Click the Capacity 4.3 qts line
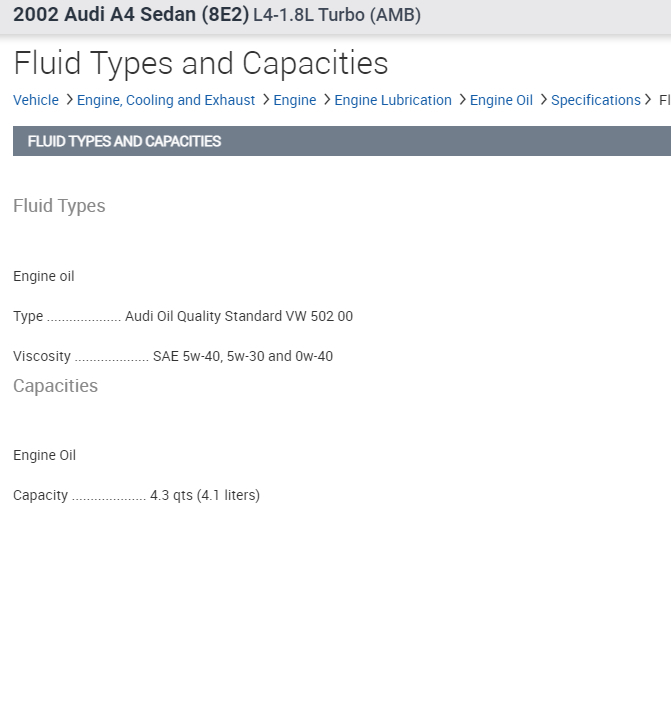This screenshot has height=726, width=671. [x=136, y=495]
